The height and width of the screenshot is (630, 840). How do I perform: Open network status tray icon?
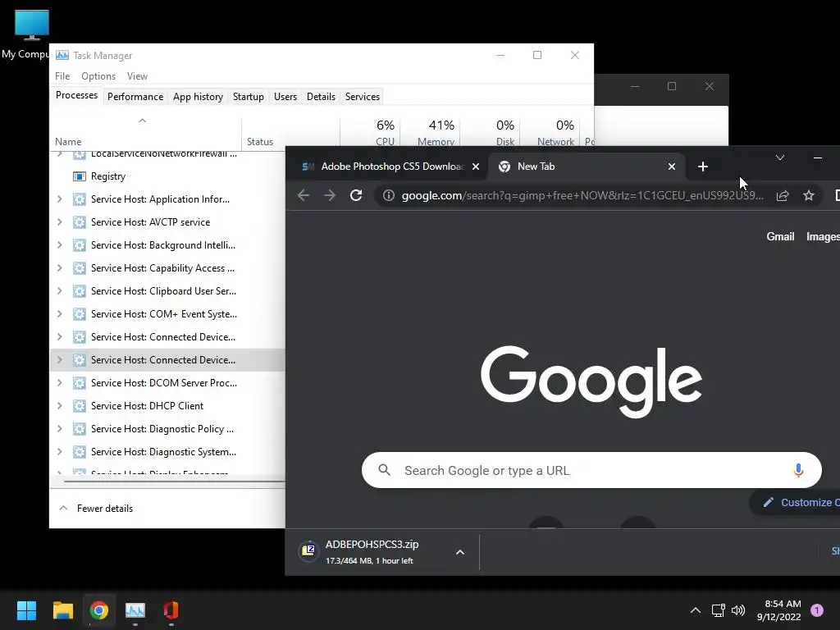click(718, 610)
